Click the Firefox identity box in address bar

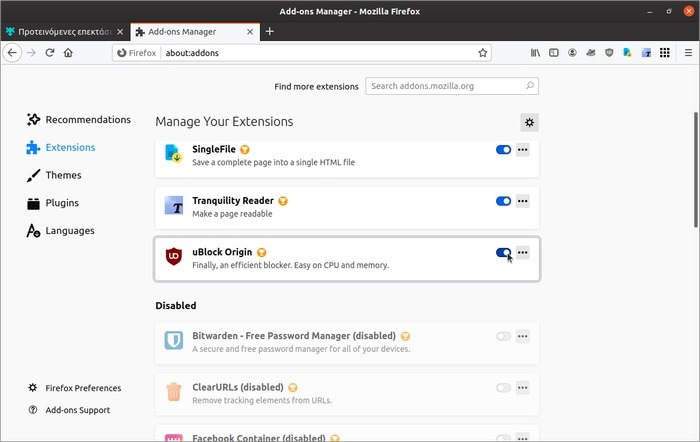pyautogui.click(x=137, y=53)
